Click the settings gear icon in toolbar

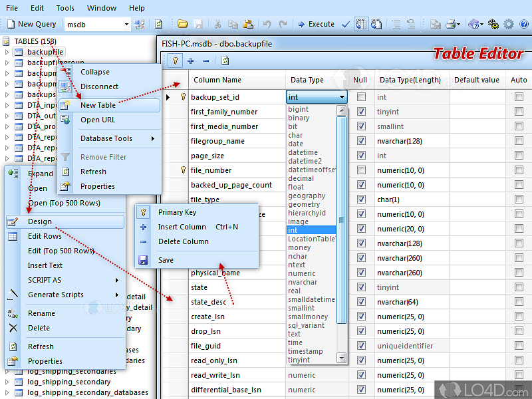tap(509, 24)
